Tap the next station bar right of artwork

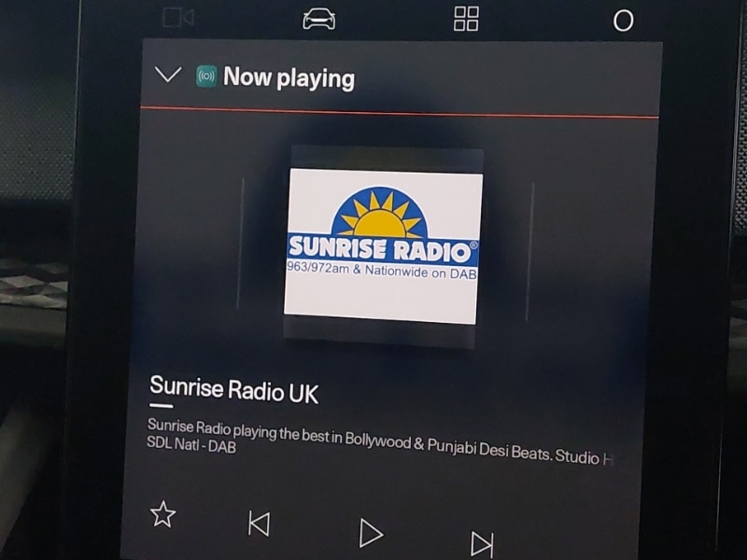tap(530, 252)
